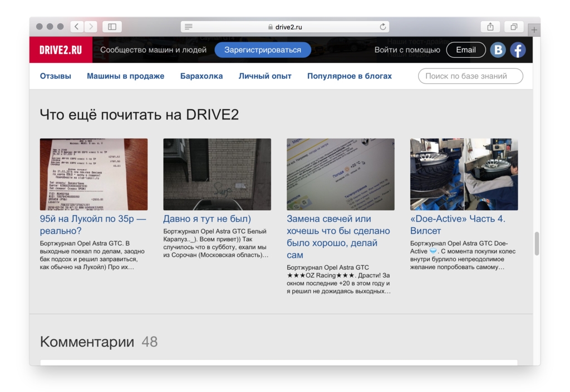Open the Safari share menu

(x=490, y=27)
